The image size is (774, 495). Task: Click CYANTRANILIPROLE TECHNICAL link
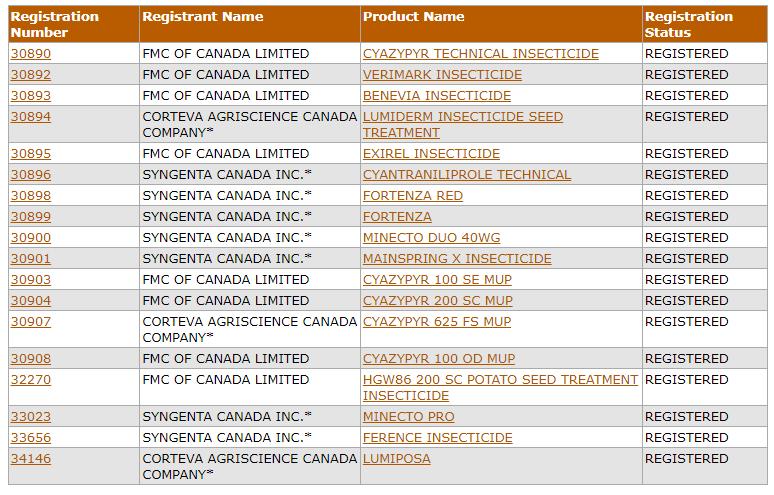(466, 175)
